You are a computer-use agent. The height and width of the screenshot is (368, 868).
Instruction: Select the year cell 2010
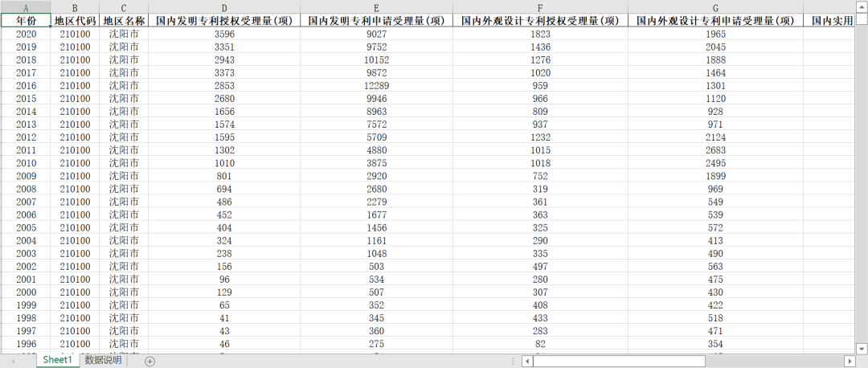click(26, 163)
